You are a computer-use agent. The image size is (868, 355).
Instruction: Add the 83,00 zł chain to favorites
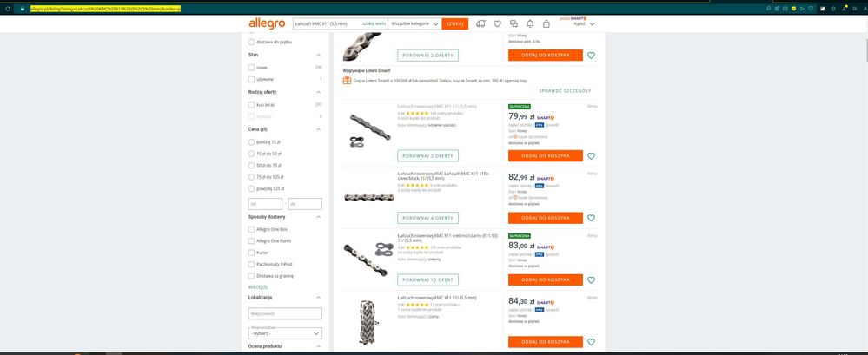click(591, 279)
